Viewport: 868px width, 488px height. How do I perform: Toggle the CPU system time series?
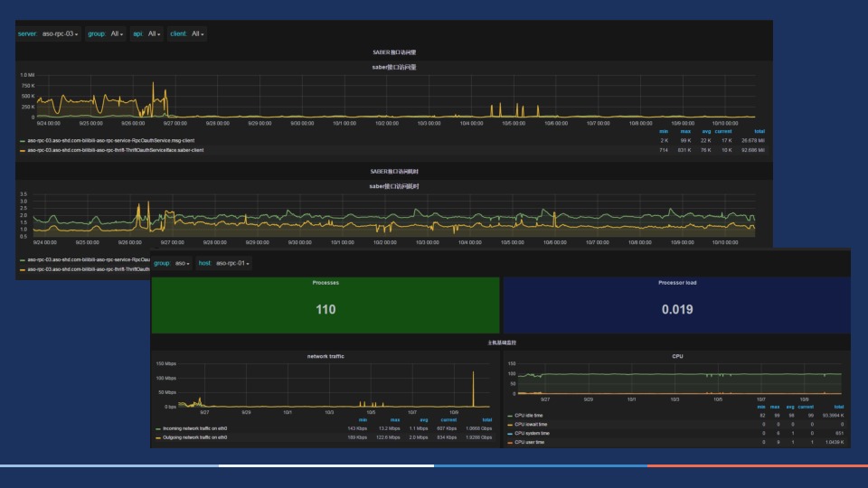click(x=532, y=433)
